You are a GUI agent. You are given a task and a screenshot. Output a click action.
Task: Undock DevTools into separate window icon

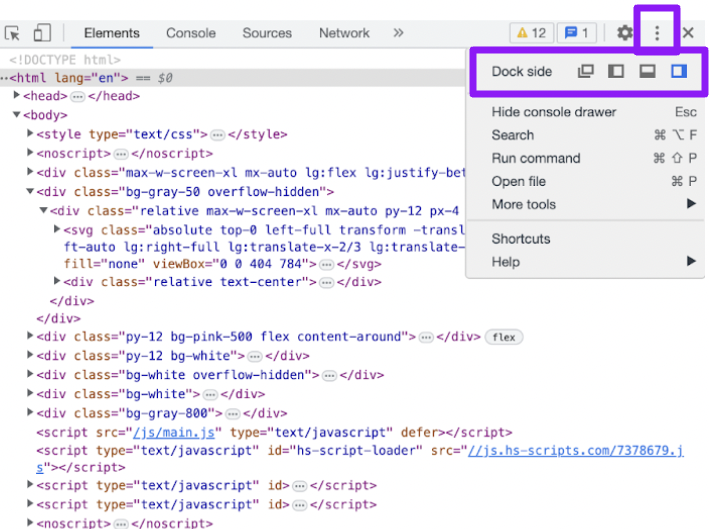pyautogui.click(x=586, y=71)
